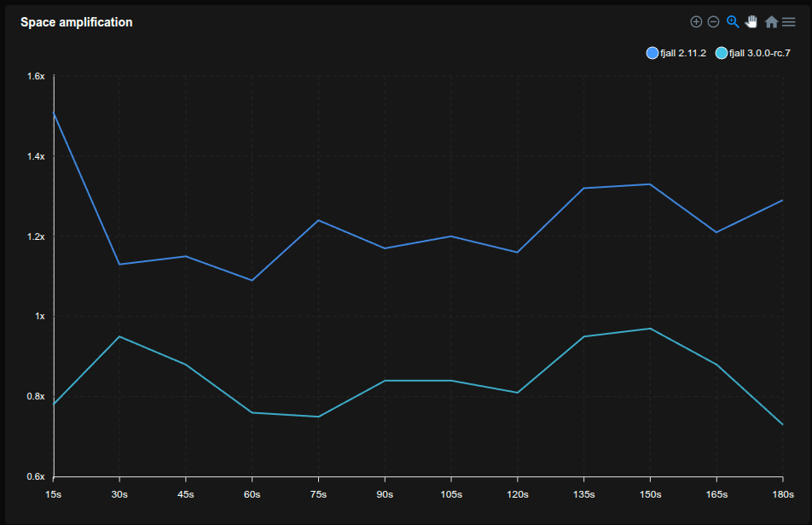This screenshot has width=812, height=525.
Task: Click the 0.6x y-axis label
Action: point(35,476)
